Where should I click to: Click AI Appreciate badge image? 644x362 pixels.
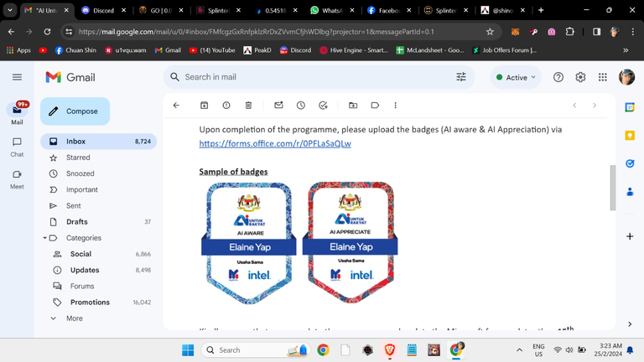pos(350,242)
